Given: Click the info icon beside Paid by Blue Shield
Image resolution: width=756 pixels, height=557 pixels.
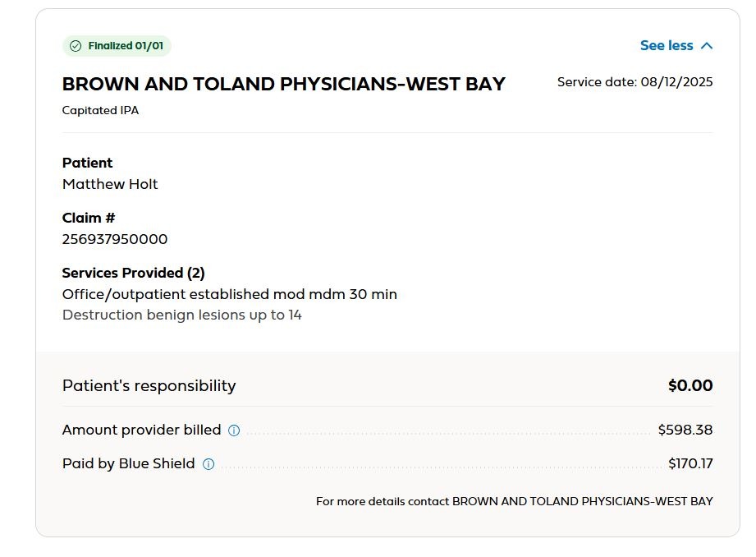Looking at the screenshot, I should pyautogui.click(x=208, y=464).
